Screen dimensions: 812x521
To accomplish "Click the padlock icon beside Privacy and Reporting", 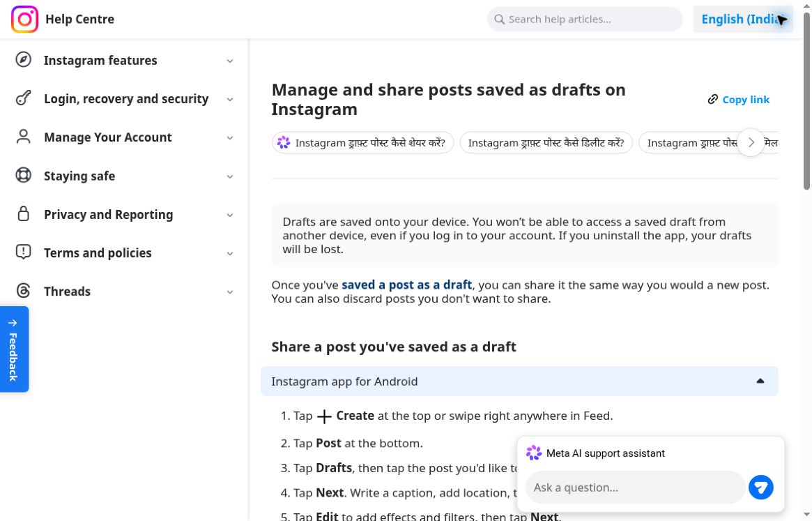I will tap(23, 213).
